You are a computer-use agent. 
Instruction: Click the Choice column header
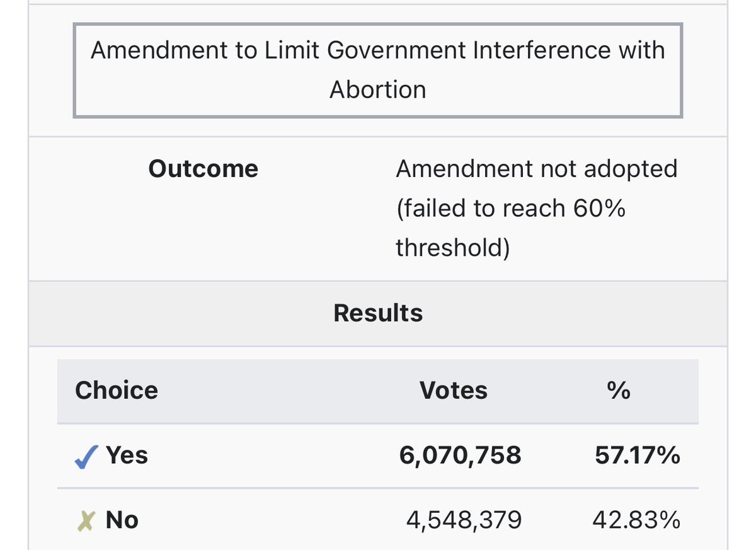point(117,391)
